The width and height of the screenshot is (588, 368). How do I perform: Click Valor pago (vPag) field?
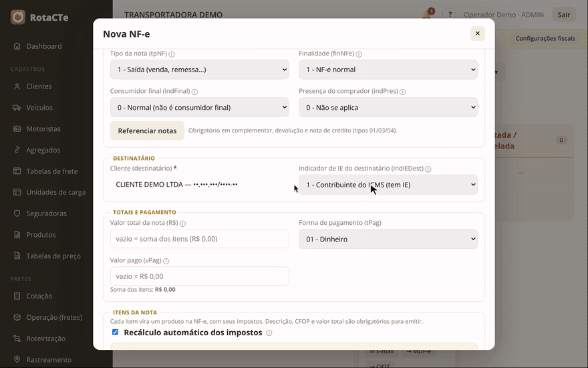click(x=200, y=276)
